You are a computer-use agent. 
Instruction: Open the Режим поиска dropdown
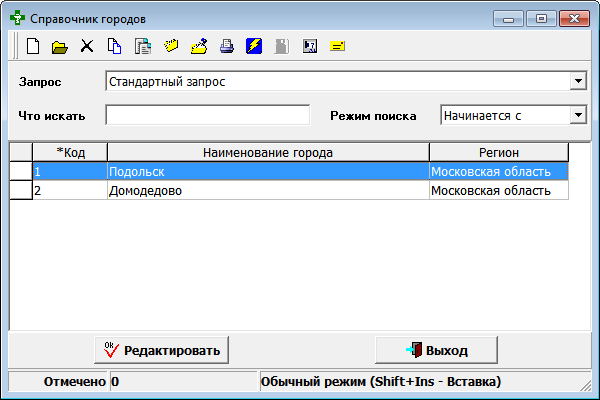coord(578,115)
